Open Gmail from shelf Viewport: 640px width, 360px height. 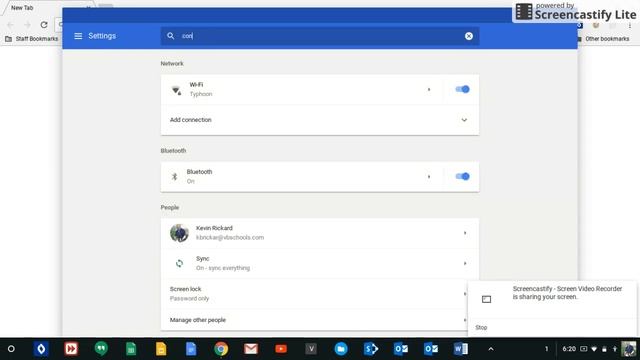[251, 349]
